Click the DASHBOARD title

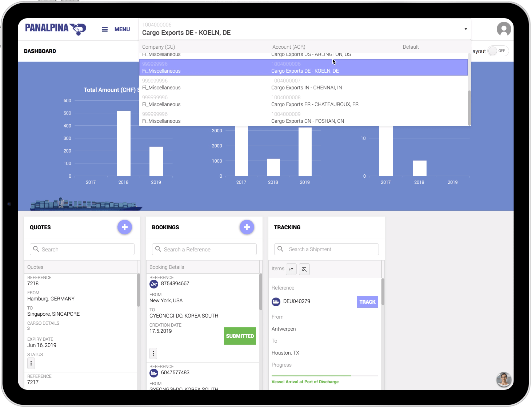[x=40, y=51]
